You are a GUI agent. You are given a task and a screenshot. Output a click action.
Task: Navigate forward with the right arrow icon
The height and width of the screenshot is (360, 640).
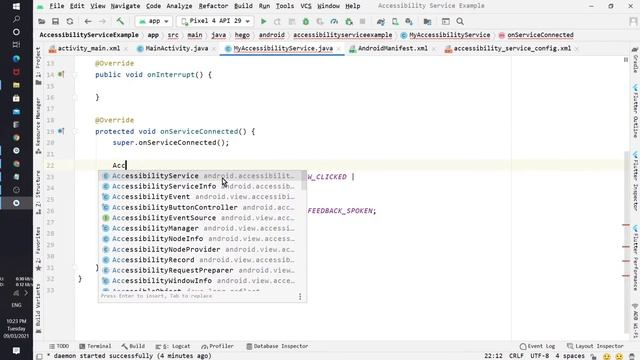click(x=102, y=21)
